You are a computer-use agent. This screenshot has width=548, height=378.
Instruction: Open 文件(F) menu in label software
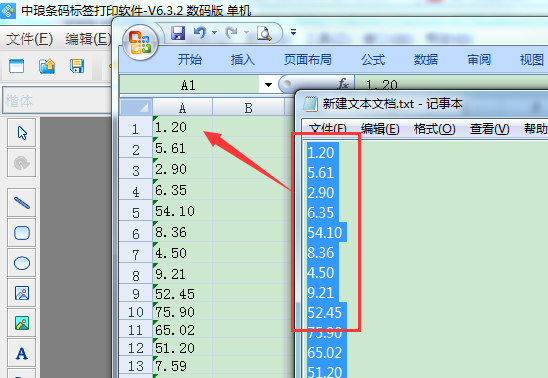[29, 39]
